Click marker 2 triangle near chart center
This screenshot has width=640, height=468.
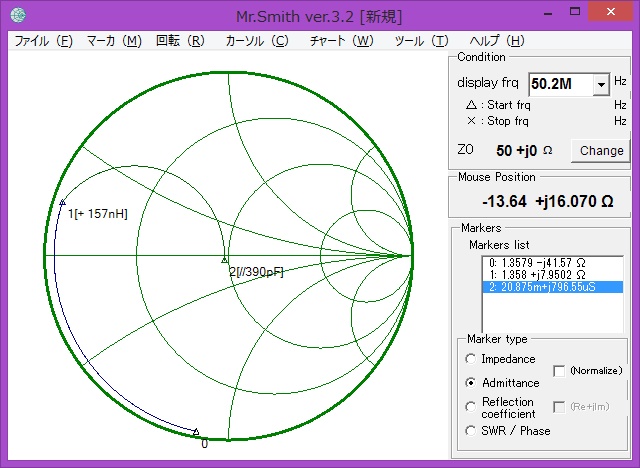point(224,260)
